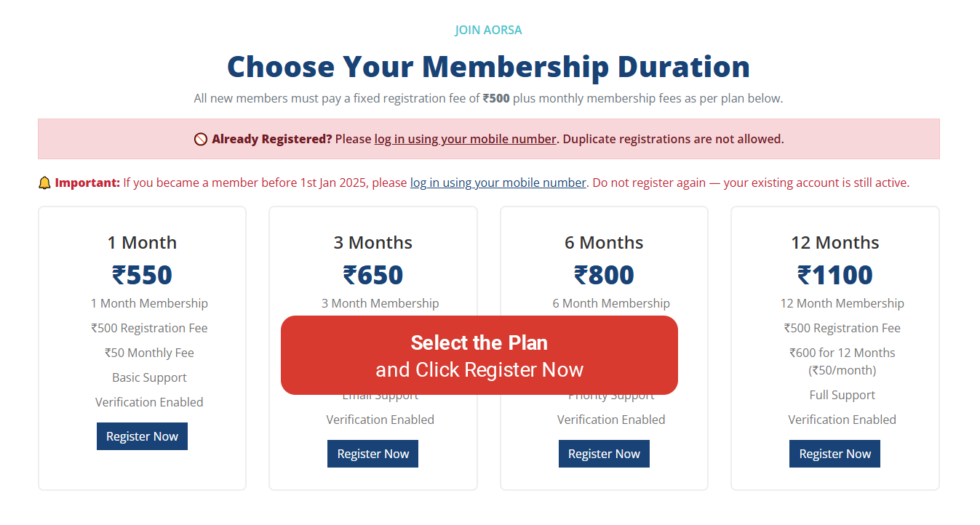Follow login link in red Important notice

[x=498, y=183]
